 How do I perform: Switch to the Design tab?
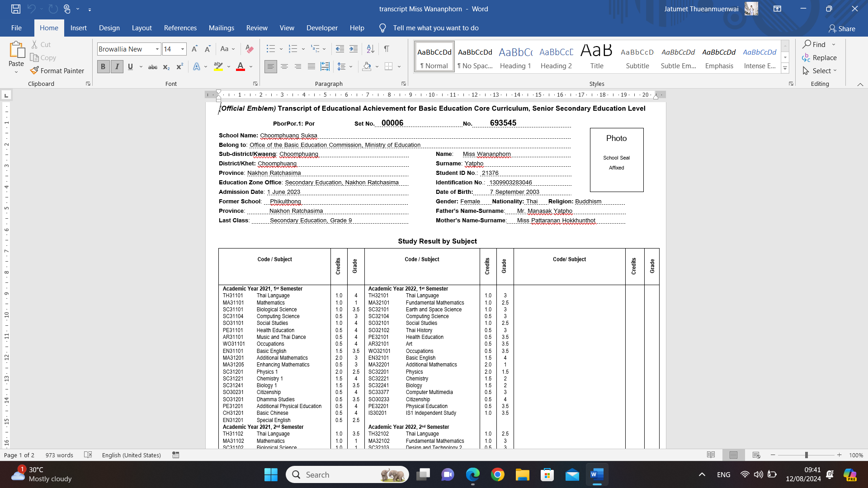(109, 28)
